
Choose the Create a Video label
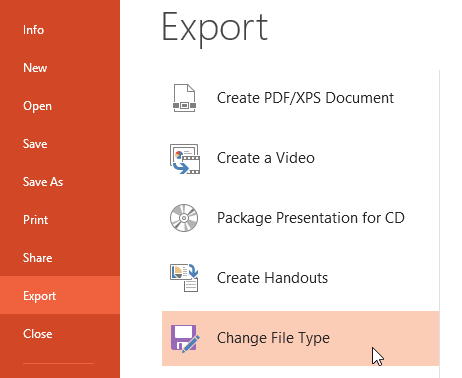[x=266, y=158]
